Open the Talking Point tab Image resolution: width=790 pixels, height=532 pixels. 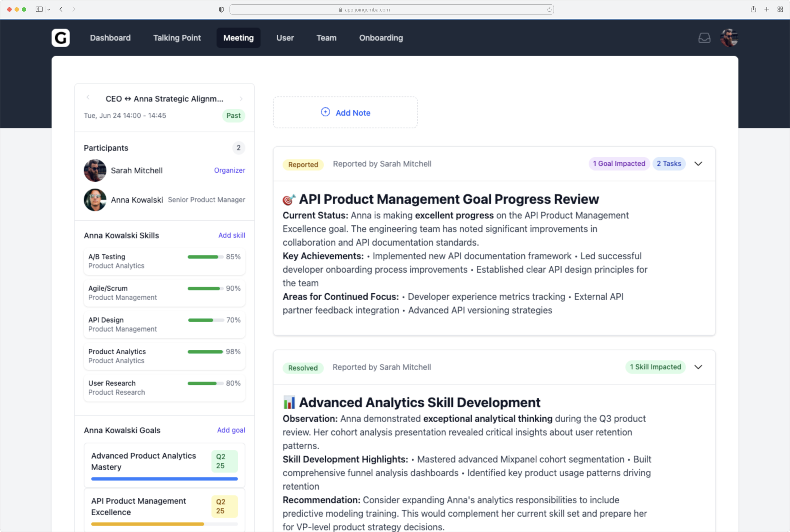[x=177, y=38]
